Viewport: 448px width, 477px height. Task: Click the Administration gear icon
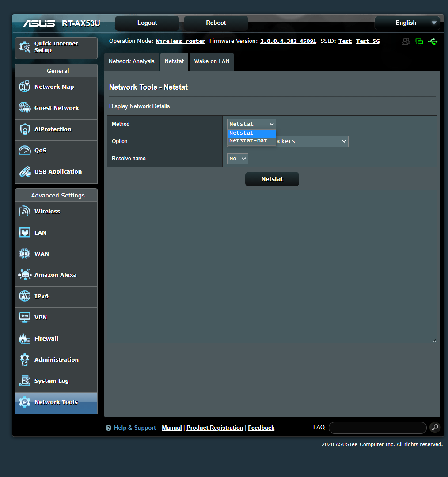pyautogui.click(x=25, y=360)
